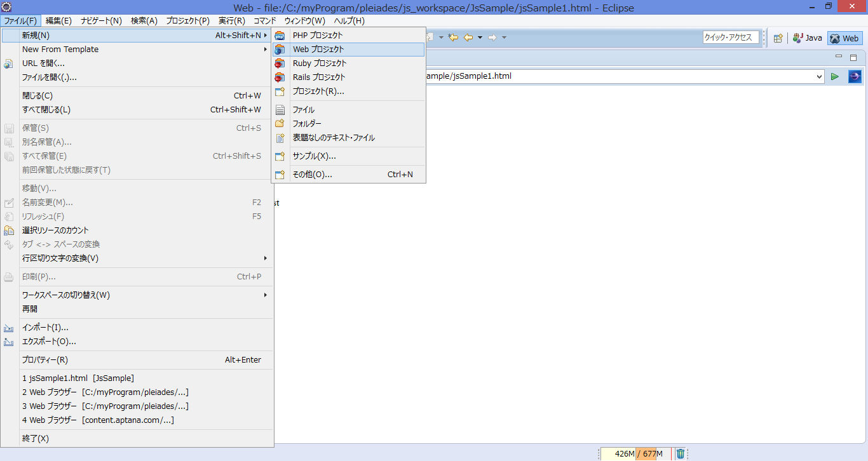Open the インポート(I)... dialog
868x461 pixels.
click(137, 328)
